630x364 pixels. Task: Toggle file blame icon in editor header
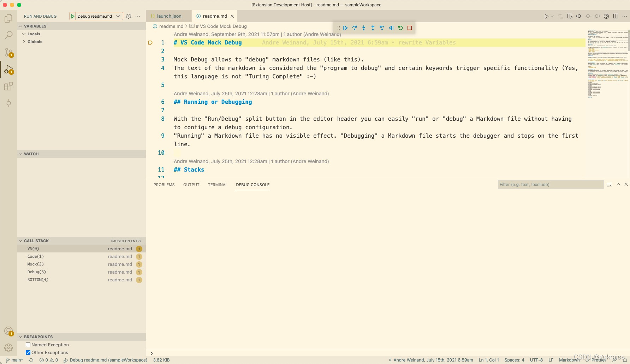click(x=606, y=16)
